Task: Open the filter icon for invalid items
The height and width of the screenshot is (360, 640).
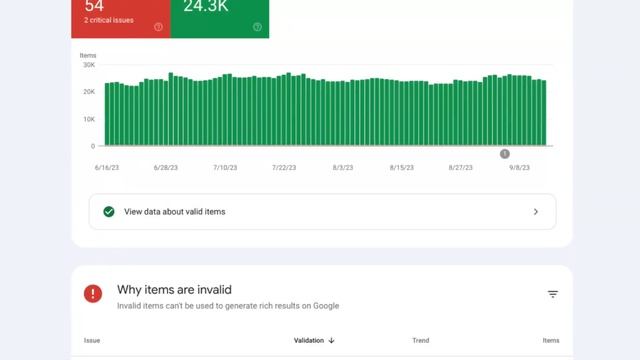Action: coord(553,294)
